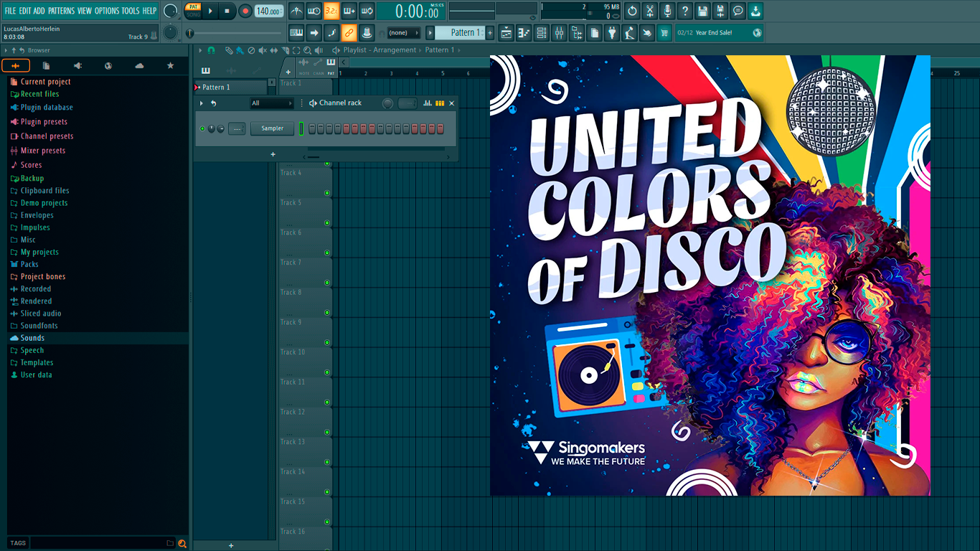Add a channel with Channel rack plus
Image resolution: width=980 pixels, height=551 pixels.
273,154
